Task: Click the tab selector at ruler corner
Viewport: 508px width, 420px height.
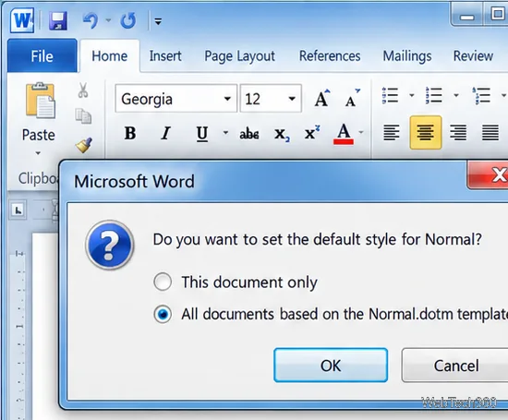Action: (18, 210)
